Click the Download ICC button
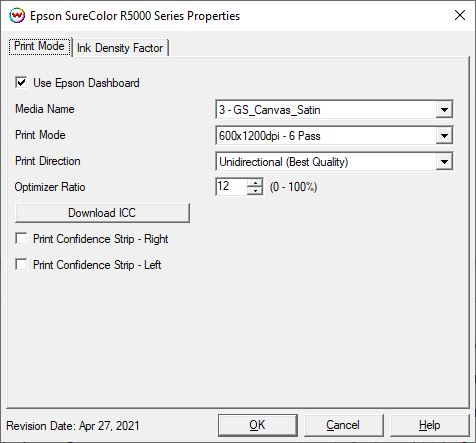Viewport: 476px width, 443px height. pos(102,213)
